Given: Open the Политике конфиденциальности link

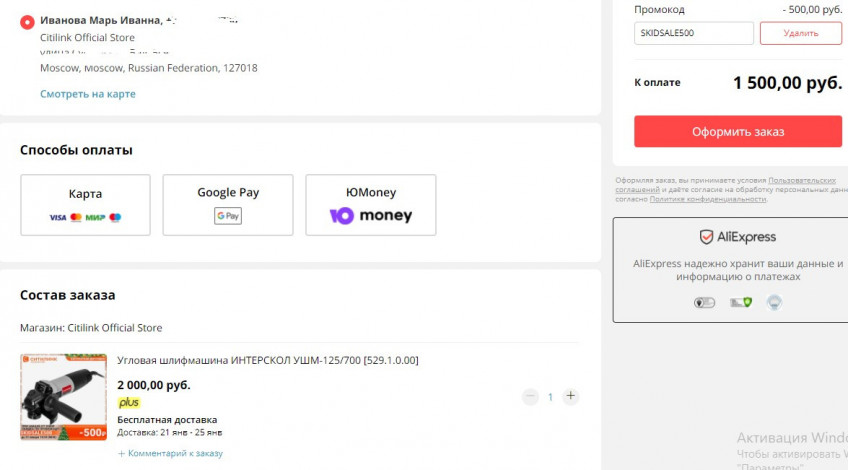Looking at the screenshot, I should click(x=709, y=199).
